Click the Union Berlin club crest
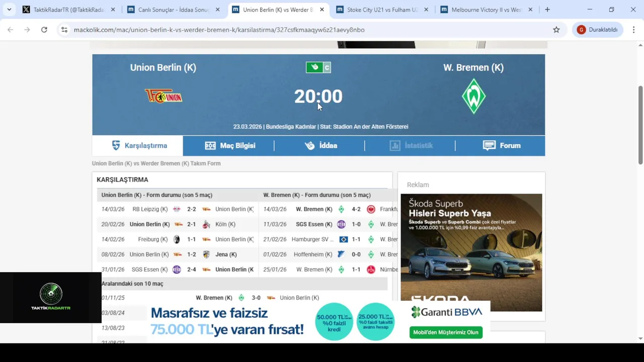 point(164,96)
